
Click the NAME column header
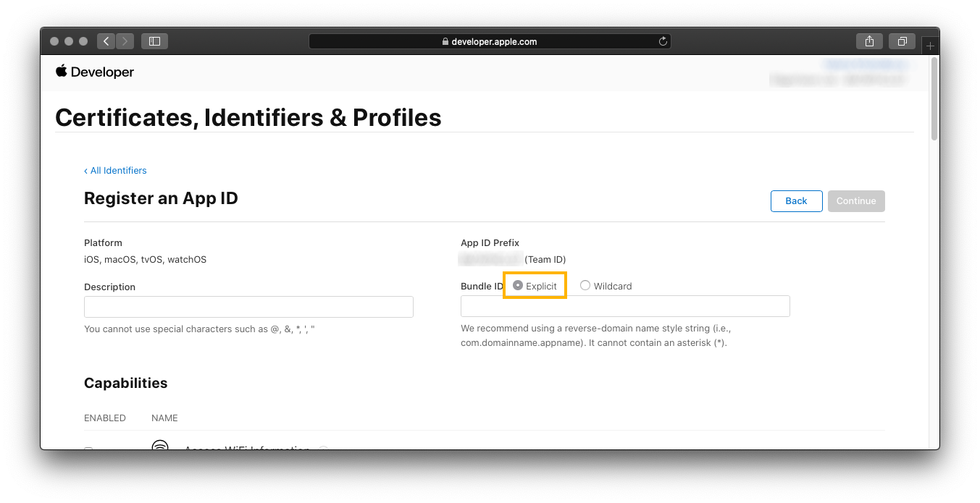(164, 418)
